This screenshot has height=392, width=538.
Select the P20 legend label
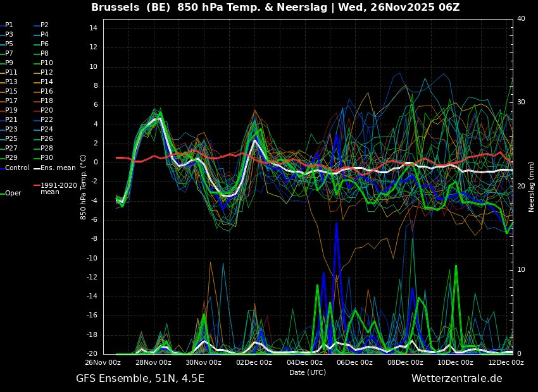click(44, 111)
